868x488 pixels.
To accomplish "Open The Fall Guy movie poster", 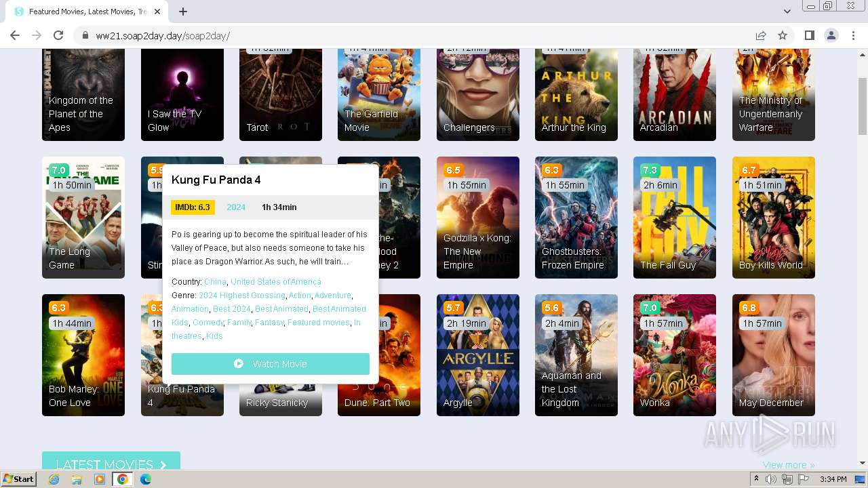I will (x=675, y=218).
